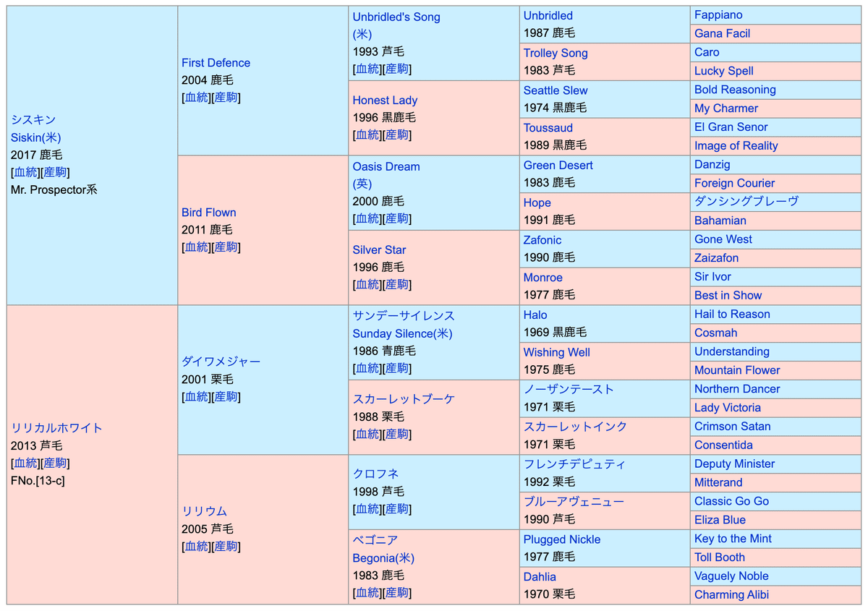Screen dimensions: 868x611
Task: Open the Green Desert link
Action: click(x=558, y=165)
